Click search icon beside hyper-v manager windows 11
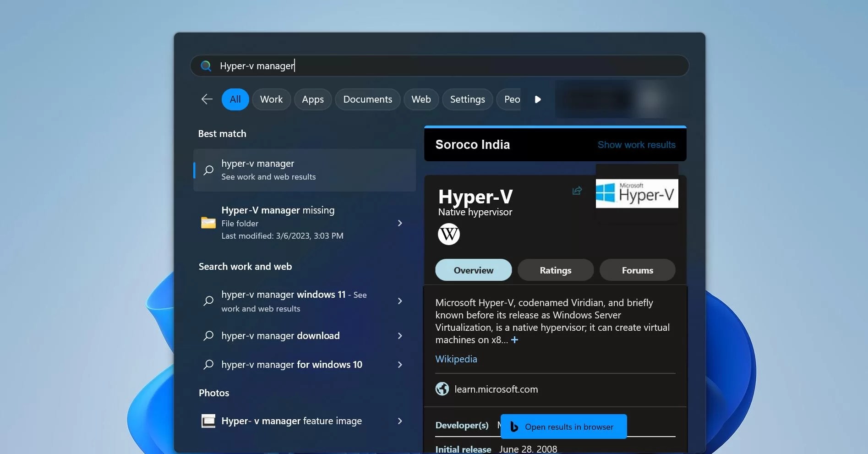868x454 pixels. pyautogui.click(x=208, y=301)
